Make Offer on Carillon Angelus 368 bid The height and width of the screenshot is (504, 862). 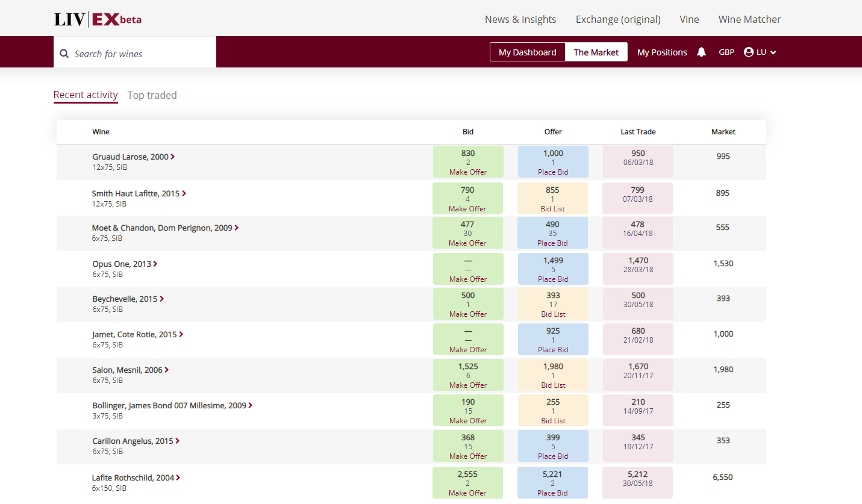tap(468, 456)
